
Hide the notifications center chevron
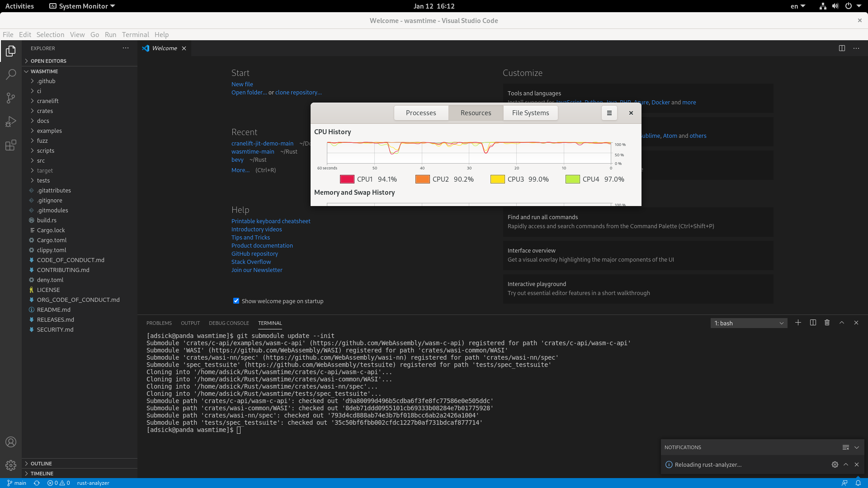pyautogui.click(x=857, y=447)
